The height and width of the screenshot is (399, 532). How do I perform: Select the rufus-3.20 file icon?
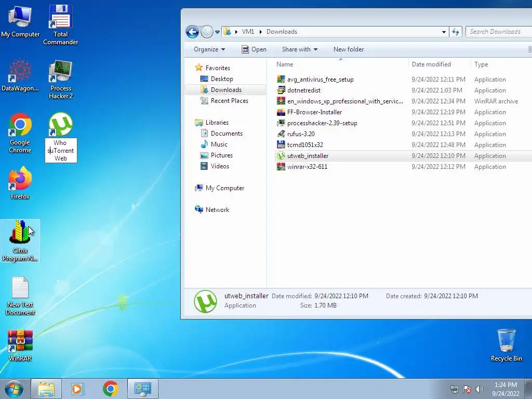281,134
